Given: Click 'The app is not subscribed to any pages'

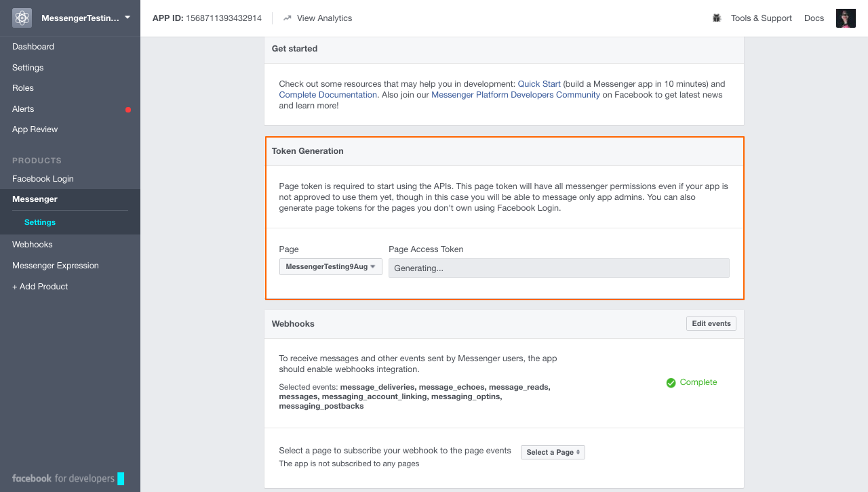Looking at the screenshot, I should tap(349, 464).
